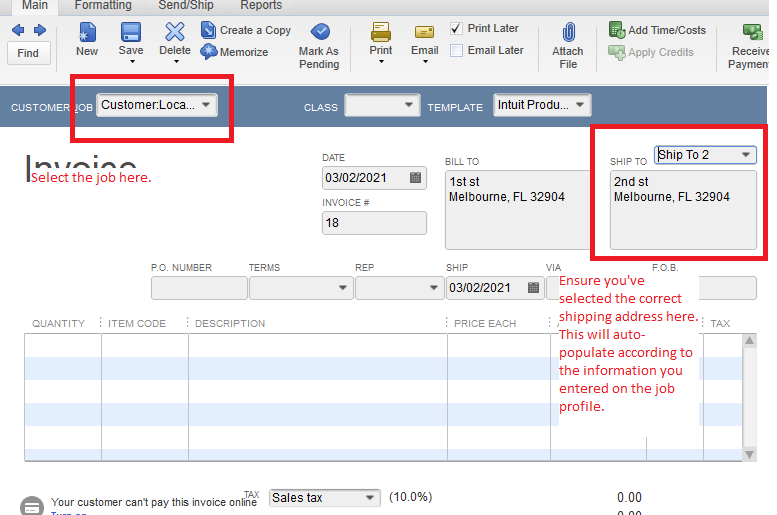Click the online payment card icon
Screen dimensions: 777x515
pos(32,507)
